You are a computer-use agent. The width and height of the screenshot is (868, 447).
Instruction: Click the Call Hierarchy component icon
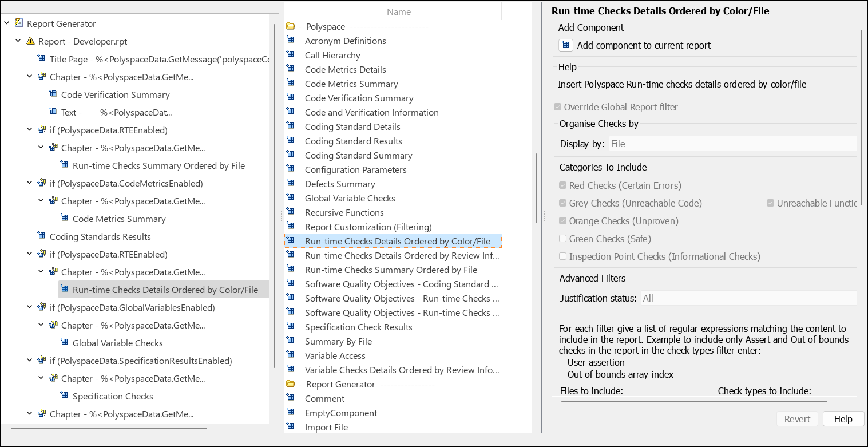(291, 55)
